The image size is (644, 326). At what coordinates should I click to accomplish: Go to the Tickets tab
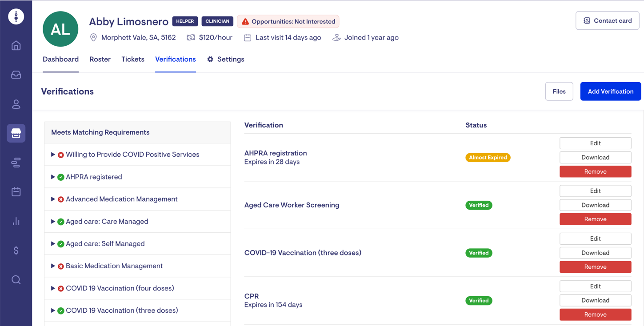pyautogui.click(x=133, y=60)
